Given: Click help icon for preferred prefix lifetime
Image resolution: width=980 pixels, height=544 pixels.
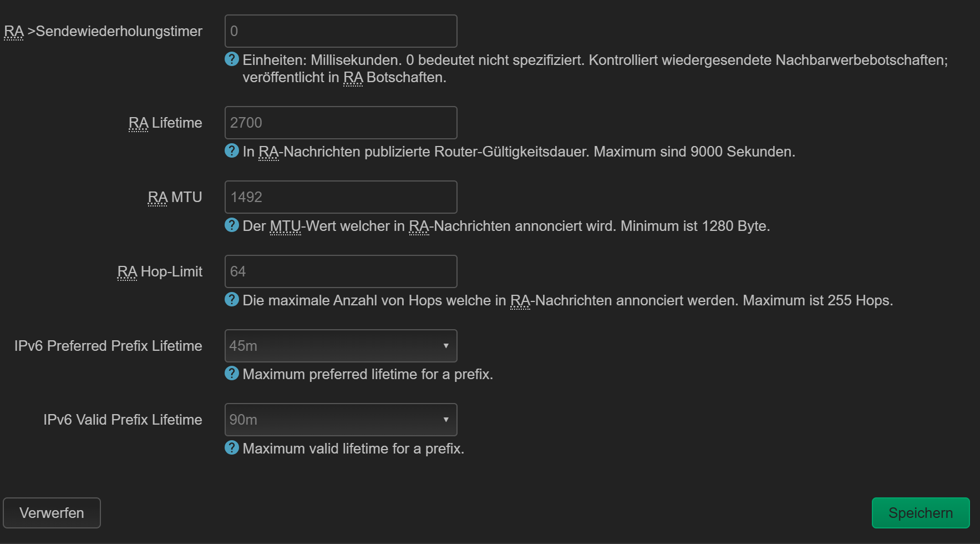Looking at the screenshot, I should coord(232,373).
